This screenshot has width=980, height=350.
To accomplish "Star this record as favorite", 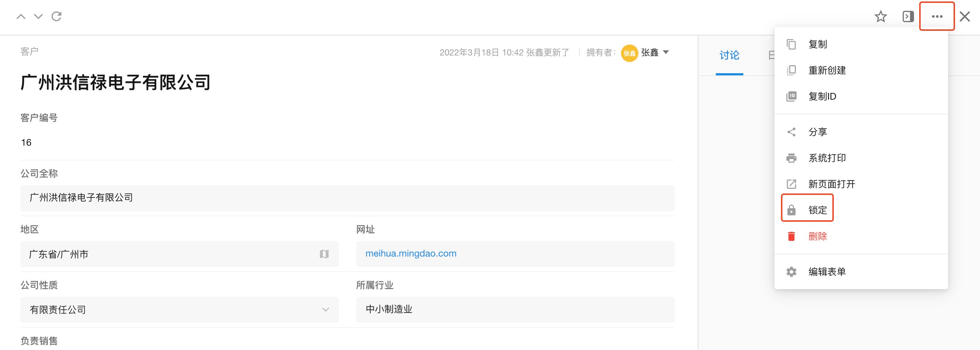I will pos(880,16).
